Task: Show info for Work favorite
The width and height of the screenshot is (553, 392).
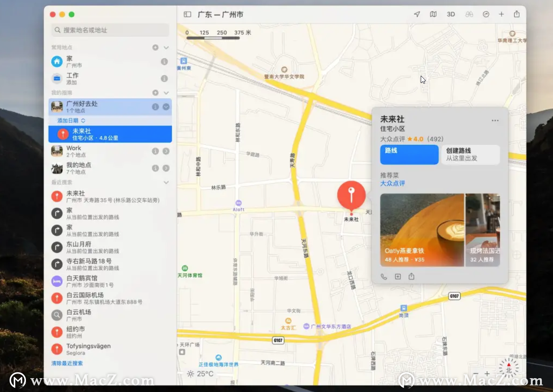Action: pyautogui.click(x=164, y=79)
